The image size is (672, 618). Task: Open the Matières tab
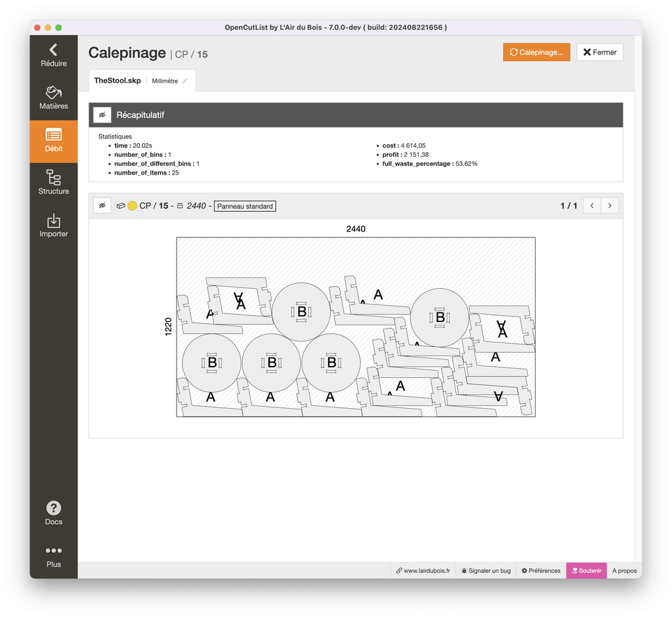pyautogui.click(x=54, y=98)
